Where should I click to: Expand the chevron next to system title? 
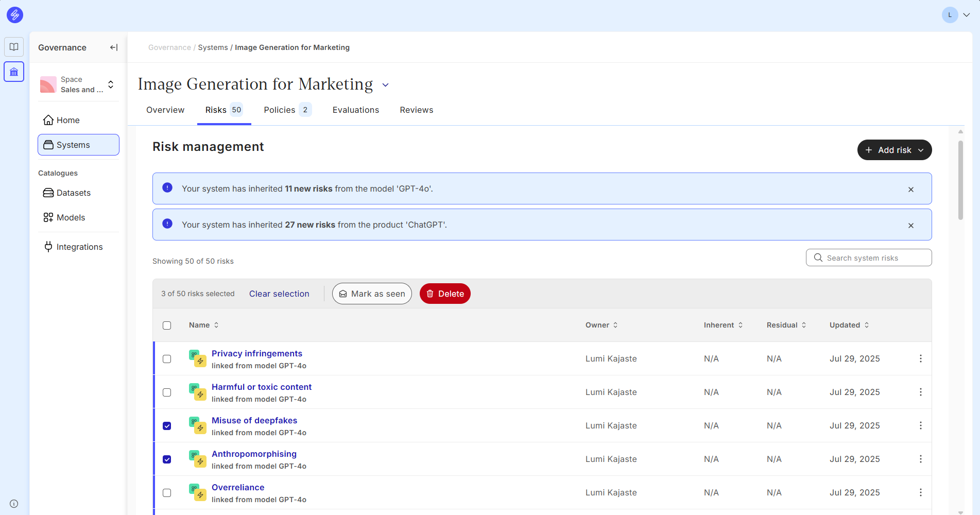coord(385,85)
